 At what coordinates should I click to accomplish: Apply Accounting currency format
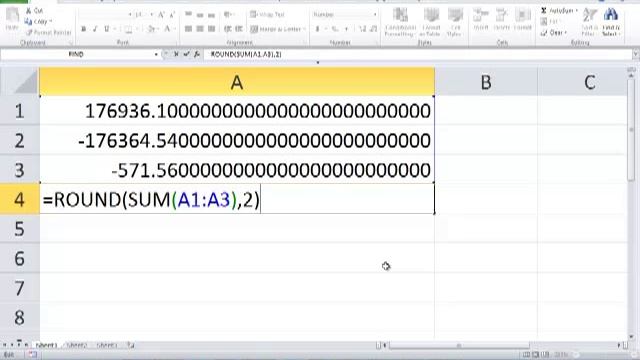pyautogui.click(x=318, y=29)
